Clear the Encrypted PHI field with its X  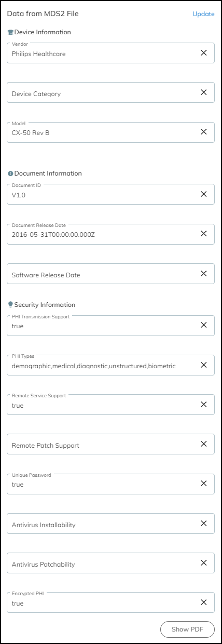204,602
